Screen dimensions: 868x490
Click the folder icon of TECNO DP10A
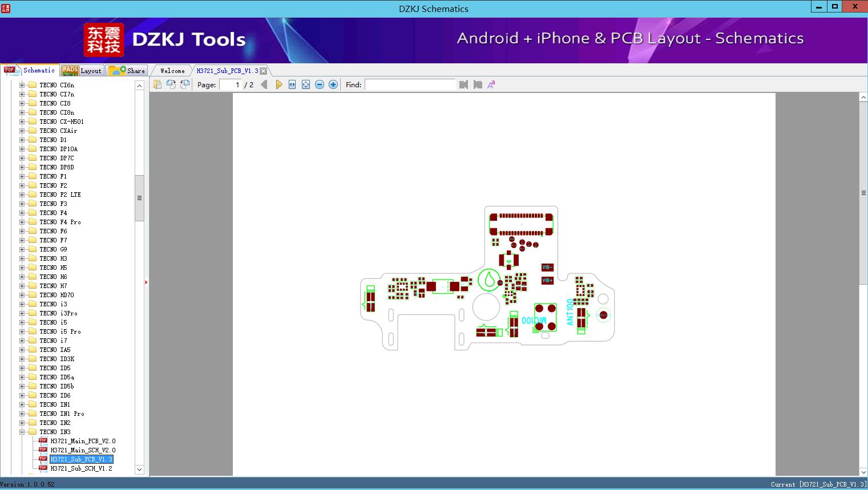tap(33, 149)
